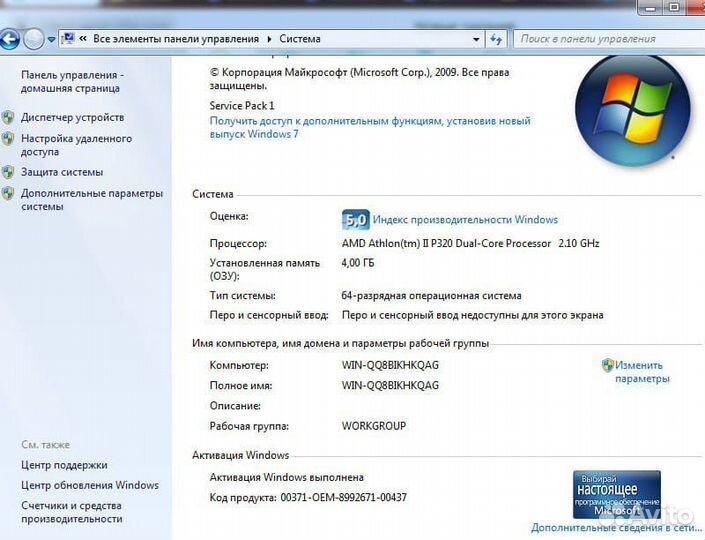Open 'Настройка удаленного доступа' link

click(76, 145)
